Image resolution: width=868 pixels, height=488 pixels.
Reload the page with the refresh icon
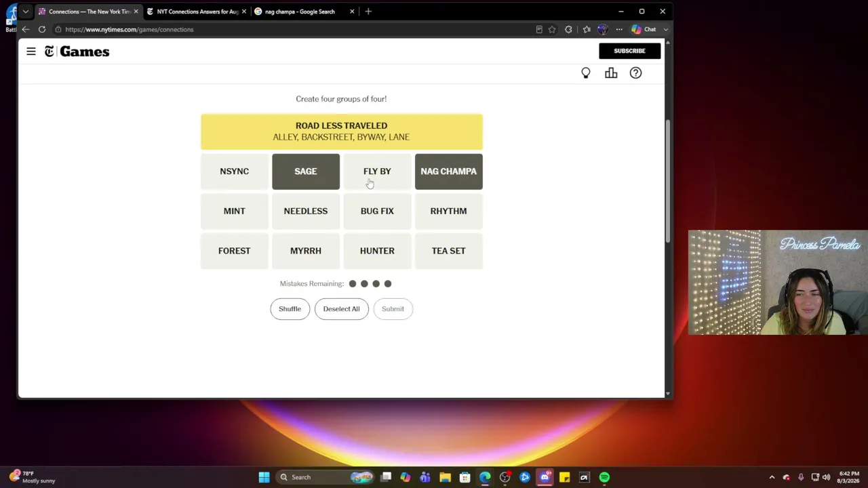(42, 29)
